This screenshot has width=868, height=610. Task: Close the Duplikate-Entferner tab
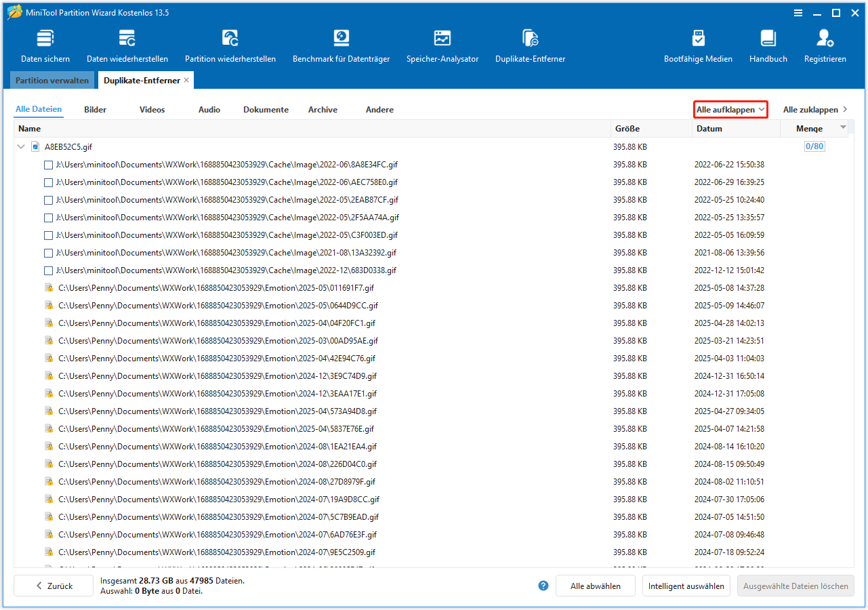tap(186, 80)
